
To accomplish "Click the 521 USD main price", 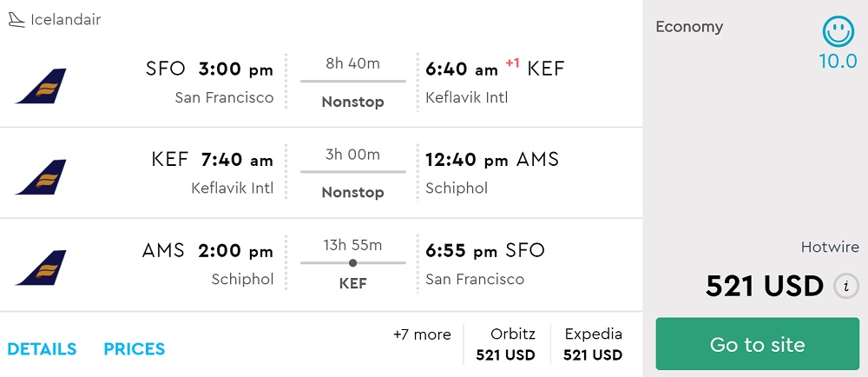I will 764,286.
